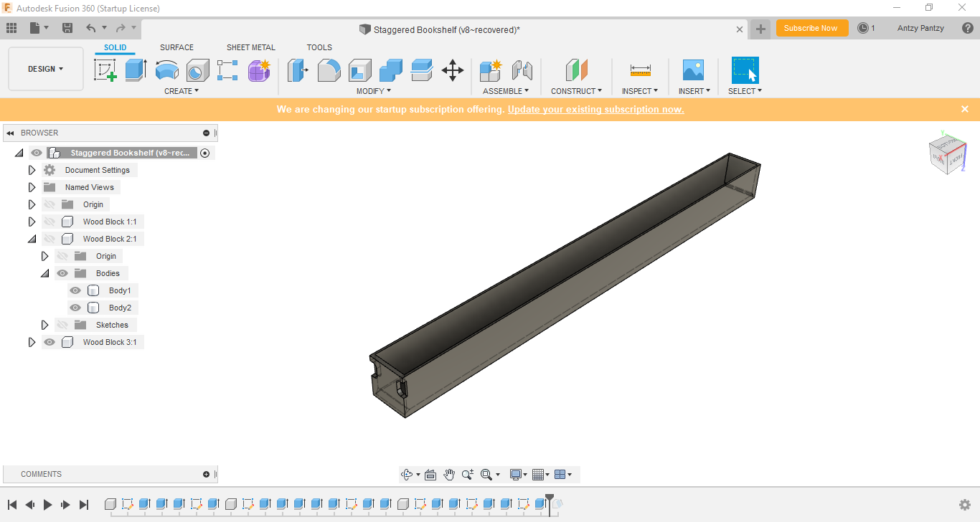Collapse the Bodies folder
980x522 pixels.
coord(44,273)
